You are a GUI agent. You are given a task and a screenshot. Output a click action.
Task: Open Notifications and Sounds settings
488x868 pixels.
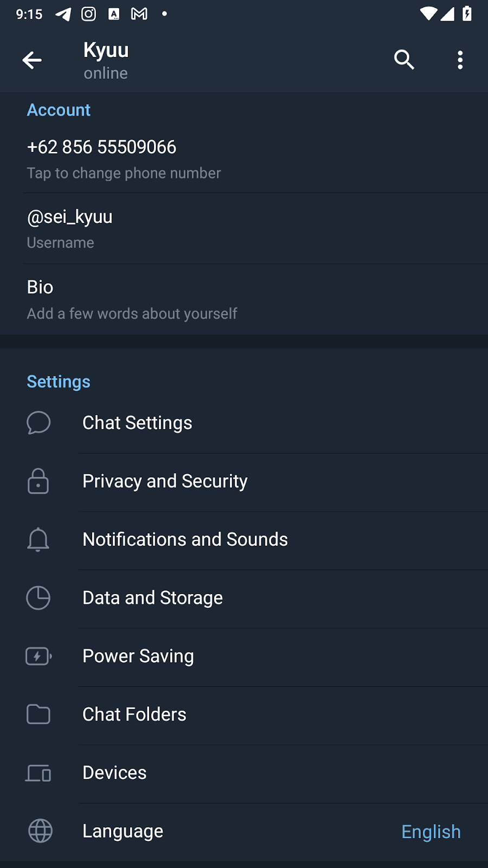coord(185,540)
